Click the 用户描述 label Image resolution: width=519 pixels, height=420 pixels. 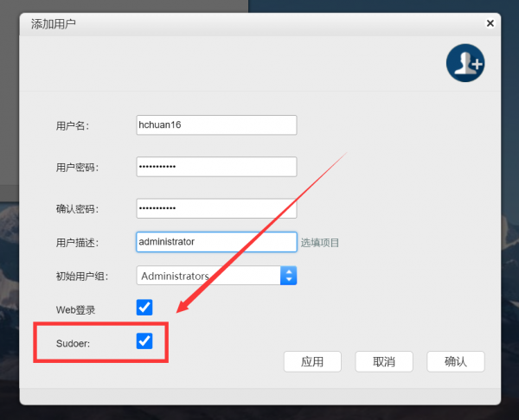(x=77, y=243)
